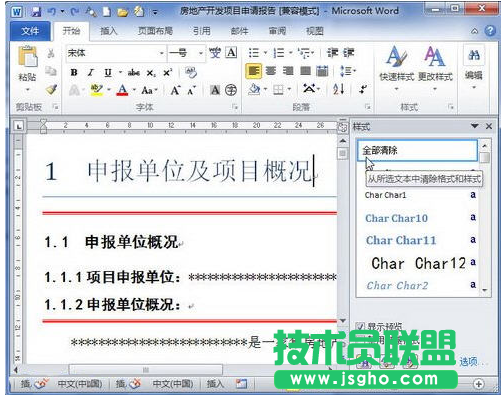Apply Char Char2 style
Screen dimensions: 501x395
(x=418, y=285)
